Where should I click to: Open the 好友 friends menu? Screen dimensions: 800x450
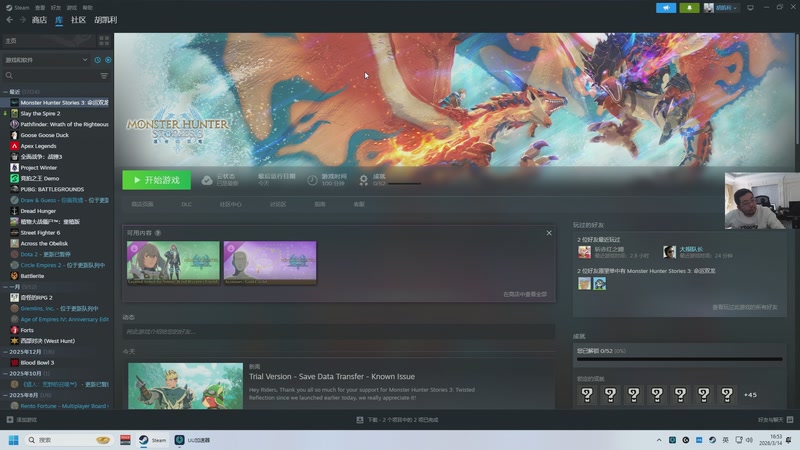click(x=56, y=8)
